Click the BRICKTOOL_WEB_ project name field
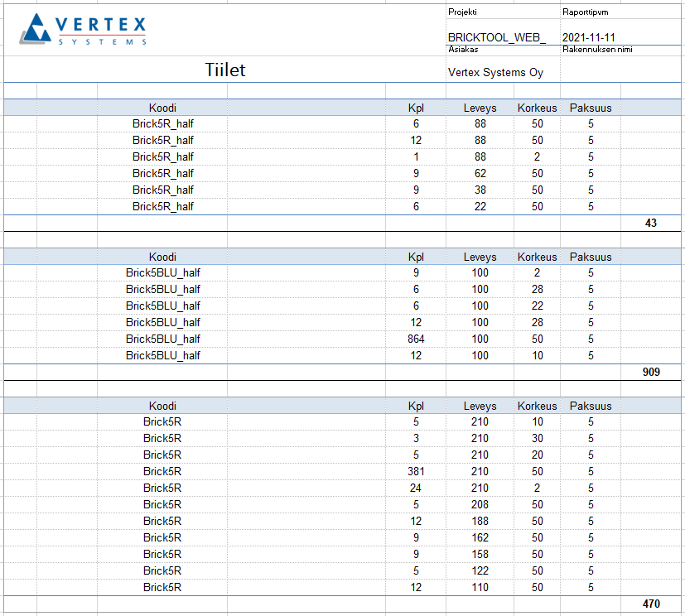 point(497,37)
